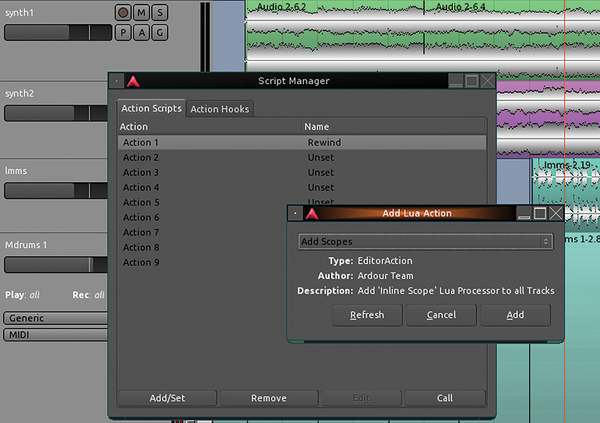The image size is (600, 423).
Task: Open the Generic dropdown in track panel
Action: tap(54, 318)
